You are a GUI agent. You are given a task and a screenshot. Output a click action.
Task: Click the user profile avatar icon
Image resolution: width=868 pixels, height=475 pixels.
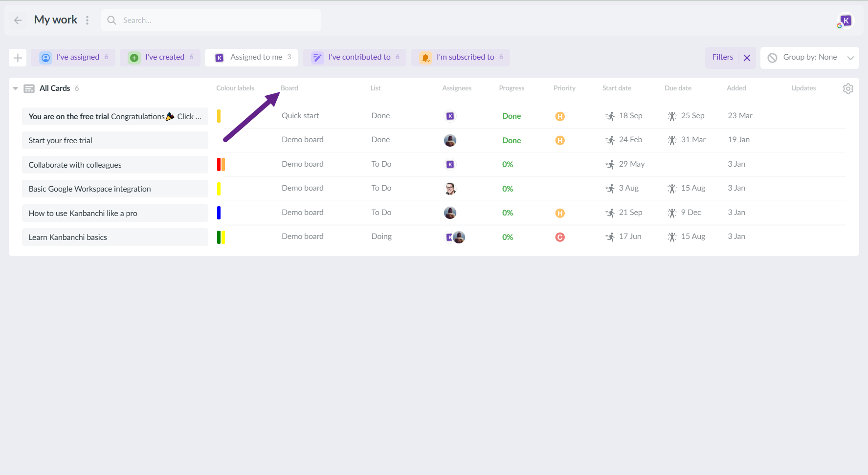tap(845, 21)
